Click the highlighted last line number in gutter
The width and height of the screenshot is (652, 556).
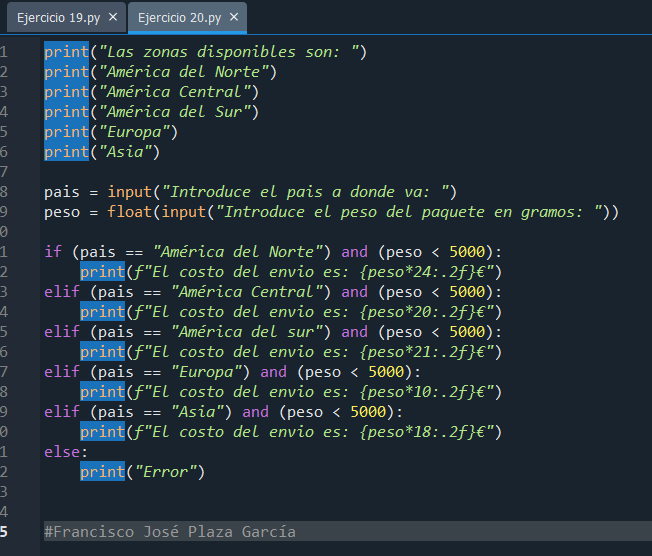click(x=5, y=532)
